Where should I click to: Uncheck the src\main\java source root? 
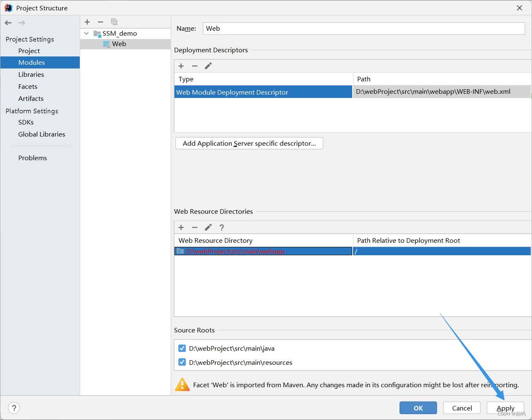point(182,348)
